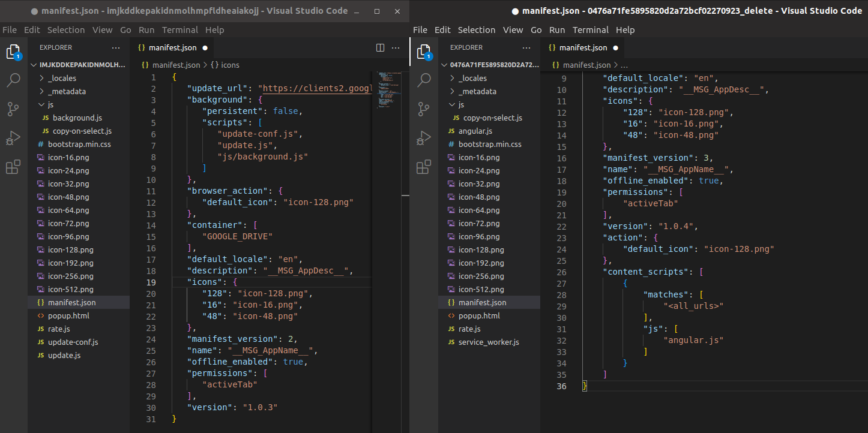Click Split Editor icon in left window
Screen dimensions: 868x433
coord(380,47)
